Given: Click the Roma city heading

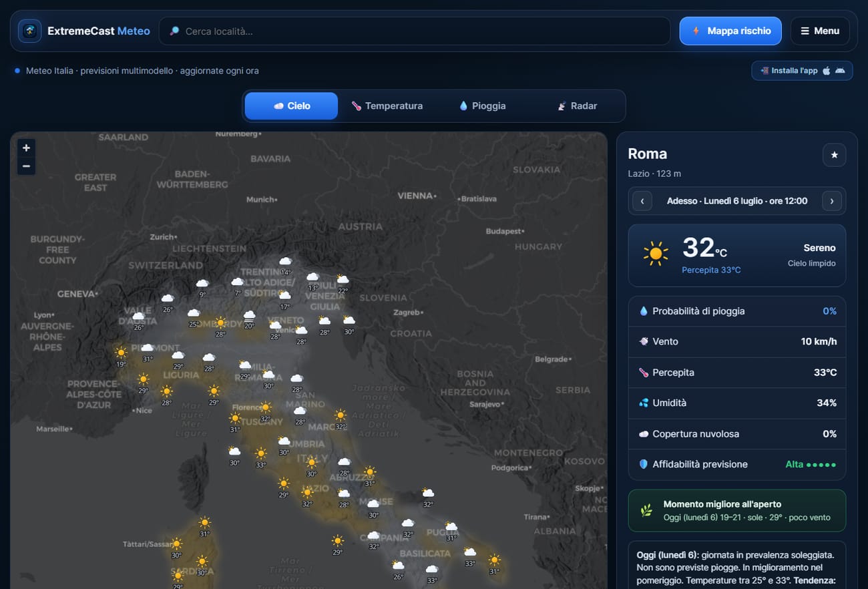Looking at the screenshot, I should pos(647,154).
